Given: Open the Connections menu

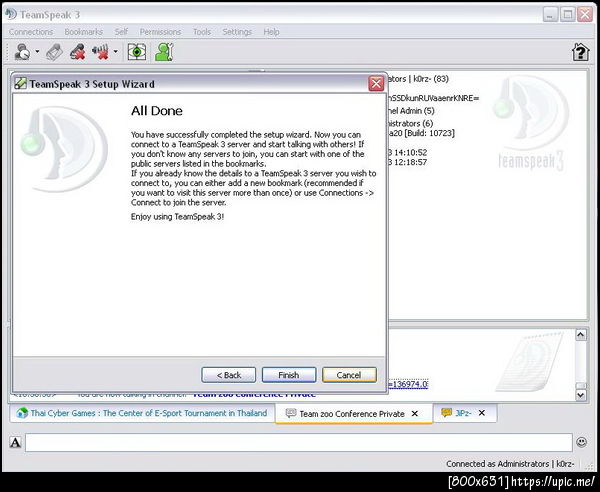Looking at the screenshot, I should click(31, 32).
